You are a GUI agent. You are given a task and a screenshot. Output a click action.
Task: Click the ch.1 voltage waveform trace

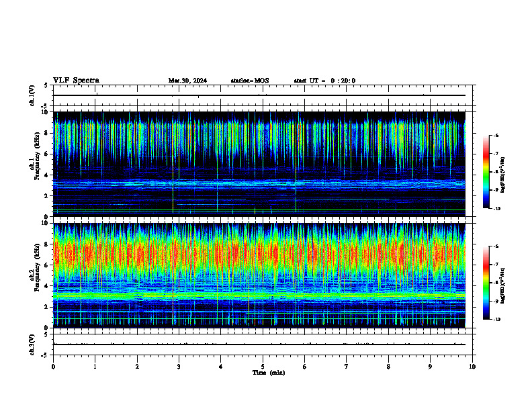pos(259,95)
